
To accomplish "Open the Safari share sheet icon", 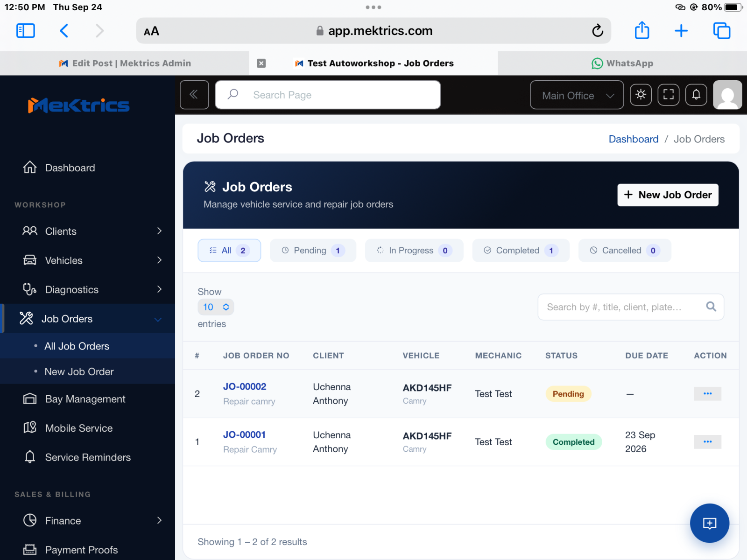I will [x=642, y=30].
